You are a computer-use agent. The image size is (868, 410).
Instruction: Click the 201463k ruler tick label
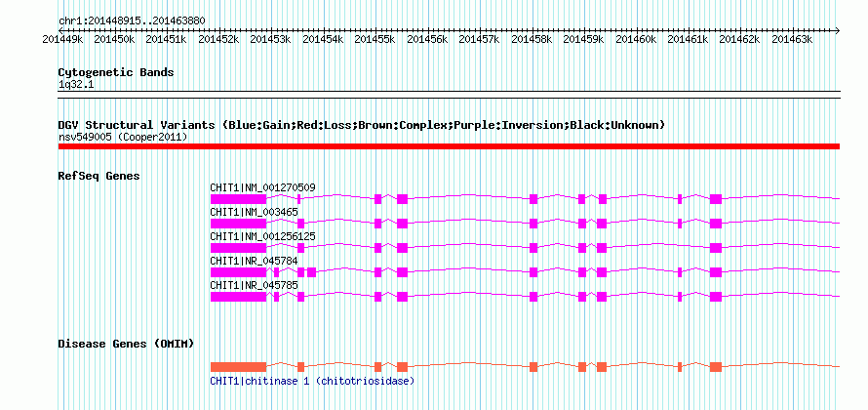coord(792,39)
